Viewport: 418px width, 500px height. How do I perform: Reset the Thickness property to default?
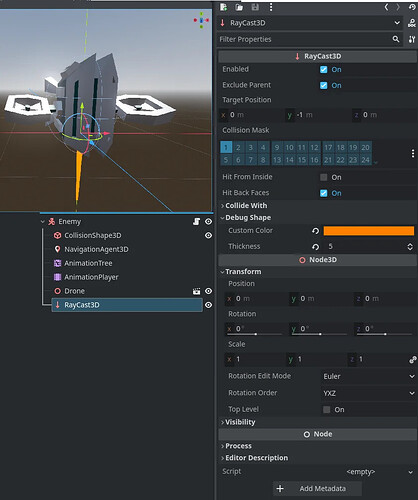click(315, 247)
